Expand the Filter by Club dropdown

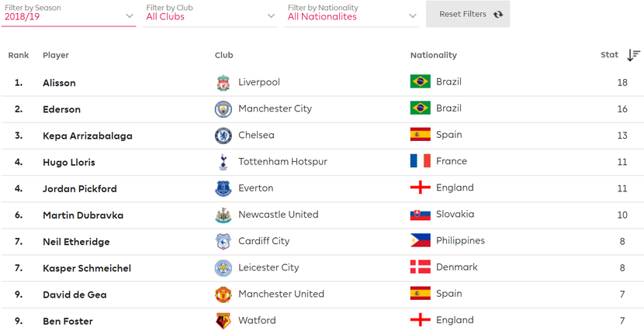(210, 15)
